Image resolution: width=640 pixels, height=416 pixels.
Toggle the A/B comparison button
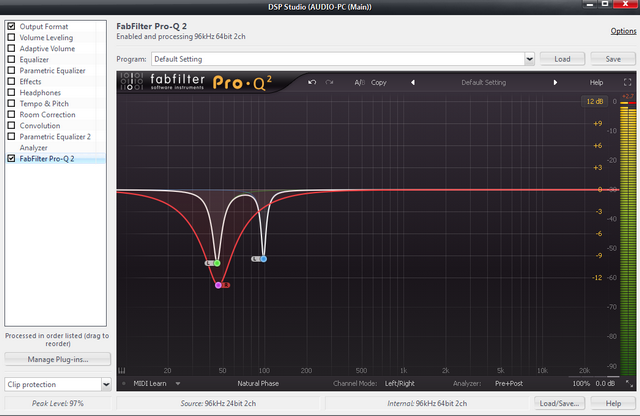tap(359, 82)
